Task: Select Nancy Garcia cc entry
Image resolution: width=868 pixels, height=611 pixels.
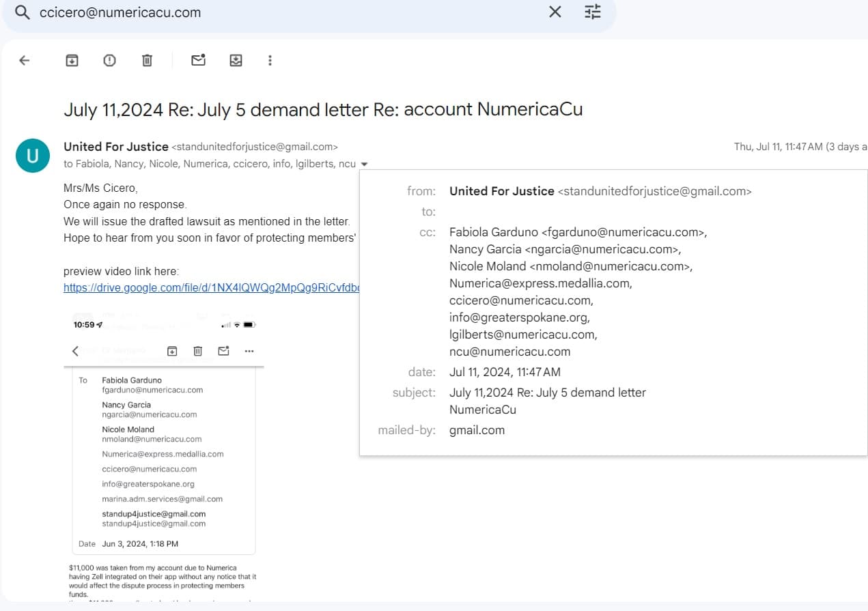Action: click(x=565, y=249)
